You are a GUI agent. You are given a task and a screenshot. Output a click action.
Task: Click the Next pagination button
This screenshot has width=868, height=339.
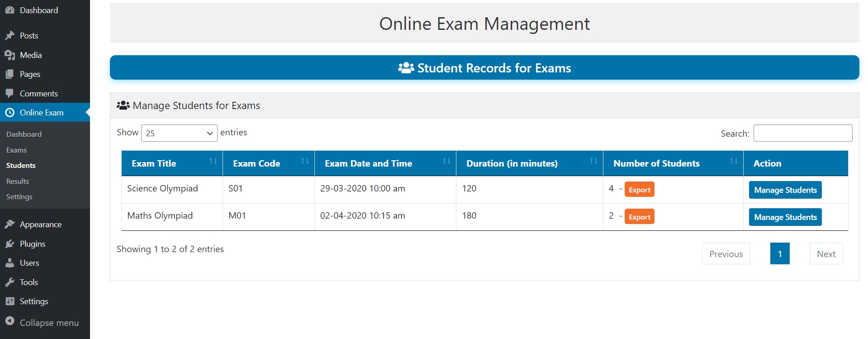(826, 254)
